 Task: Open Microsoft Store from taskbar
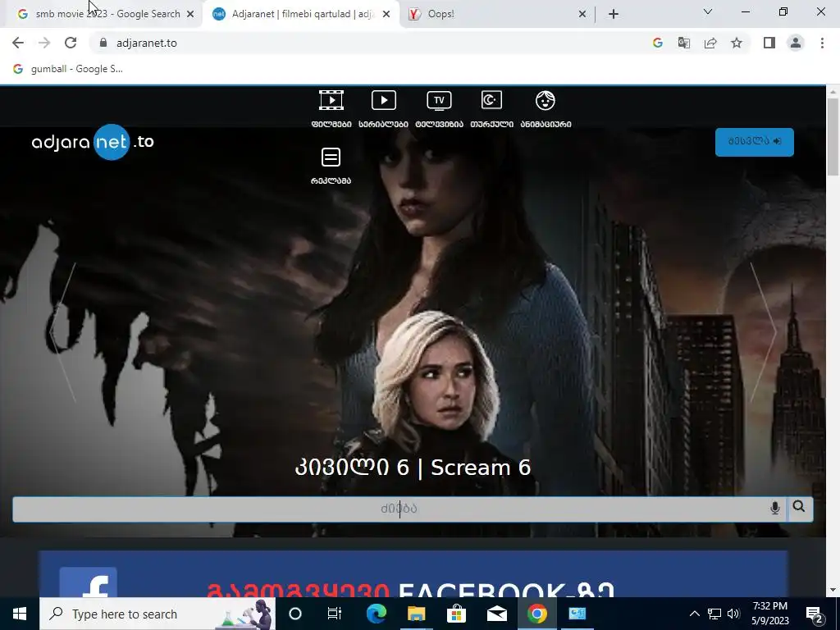point(456,614)
